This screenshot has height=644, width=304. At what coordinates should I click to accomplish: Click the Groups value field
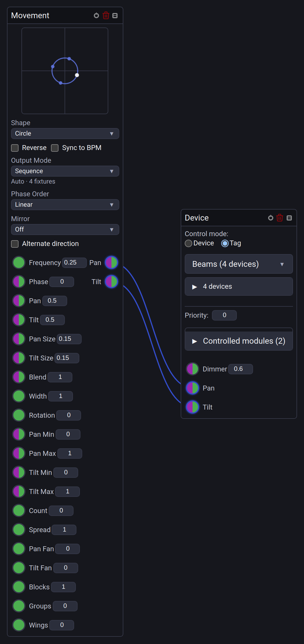click(x=65, y=606)
